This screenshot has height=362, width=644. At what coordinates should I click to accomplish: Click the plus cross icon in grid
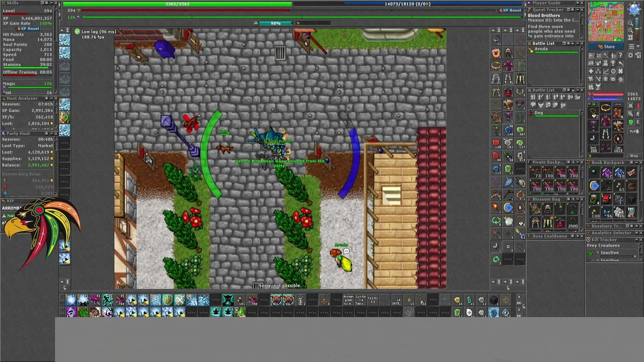(x=591, y=71)
